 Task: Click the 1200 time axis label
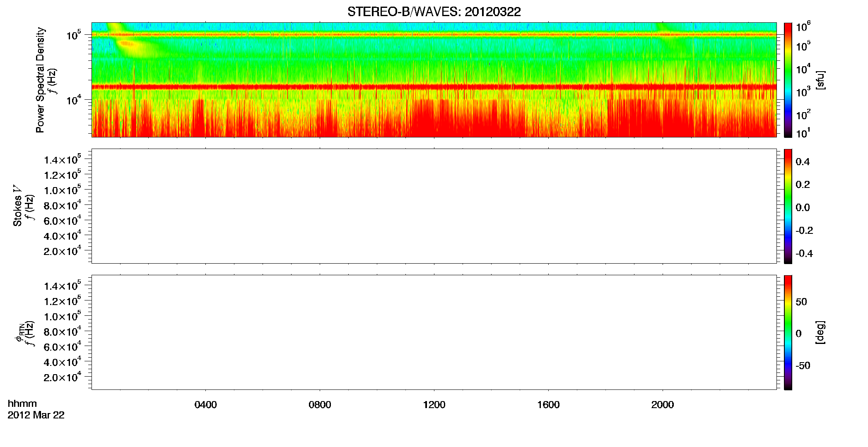[434, 405]
